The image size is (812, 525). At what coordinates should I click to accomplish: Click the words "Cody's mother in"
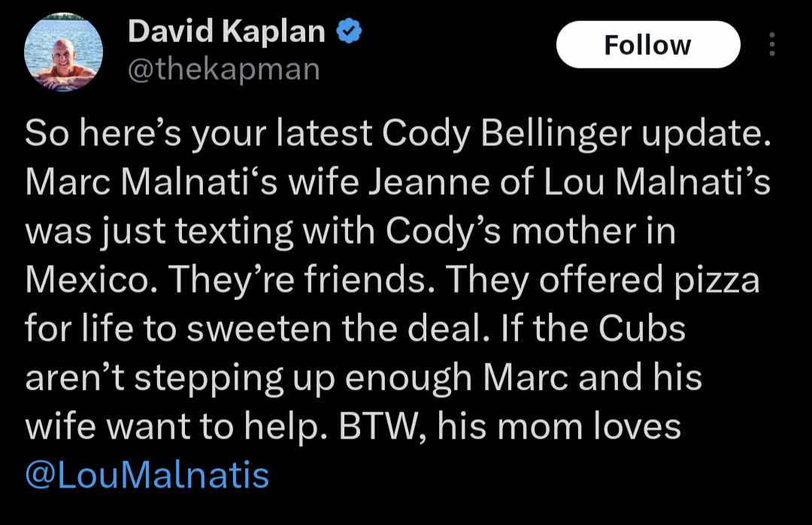click(x=531, y=231)
